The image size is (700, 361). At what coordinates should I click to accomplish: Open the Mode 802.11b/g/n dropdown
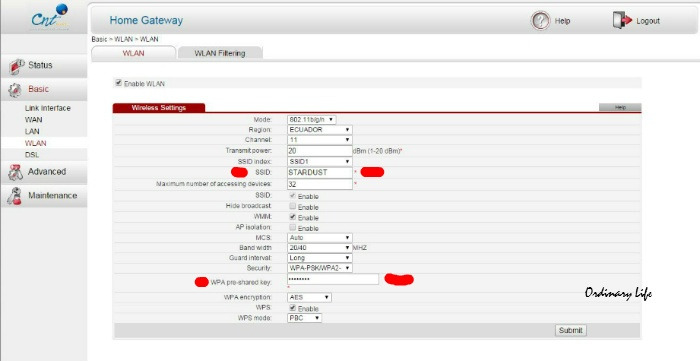click(x=312, y=120)
